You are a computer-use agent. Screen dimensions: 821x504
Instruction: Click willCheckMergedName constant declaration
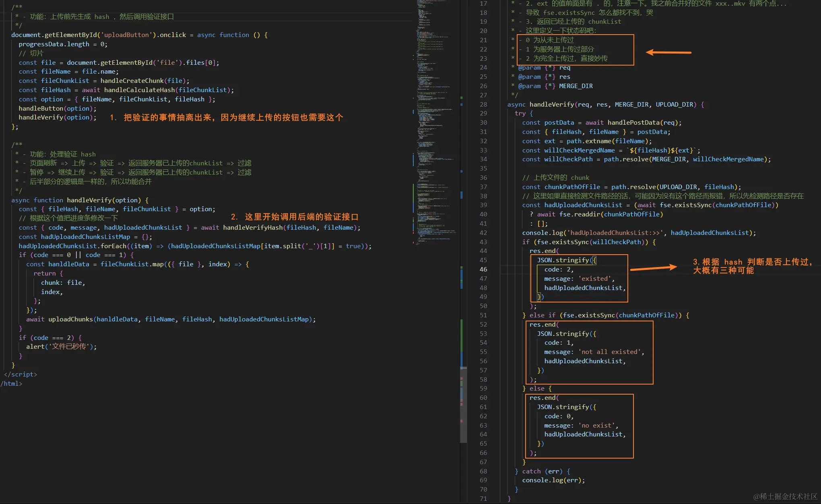(579, 150)
